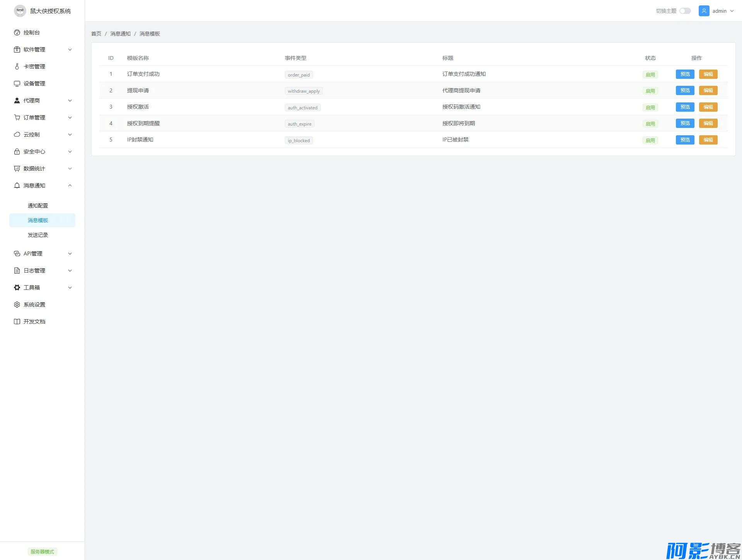Click 预览 for the 订单支付成功 template

pos(685,74)
